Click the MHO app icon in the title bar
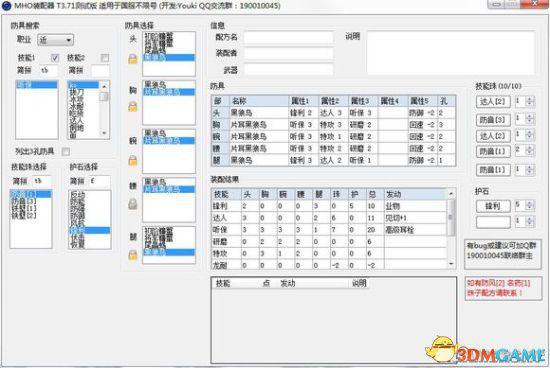Viewport: 550px width, 368px height. 7,6
